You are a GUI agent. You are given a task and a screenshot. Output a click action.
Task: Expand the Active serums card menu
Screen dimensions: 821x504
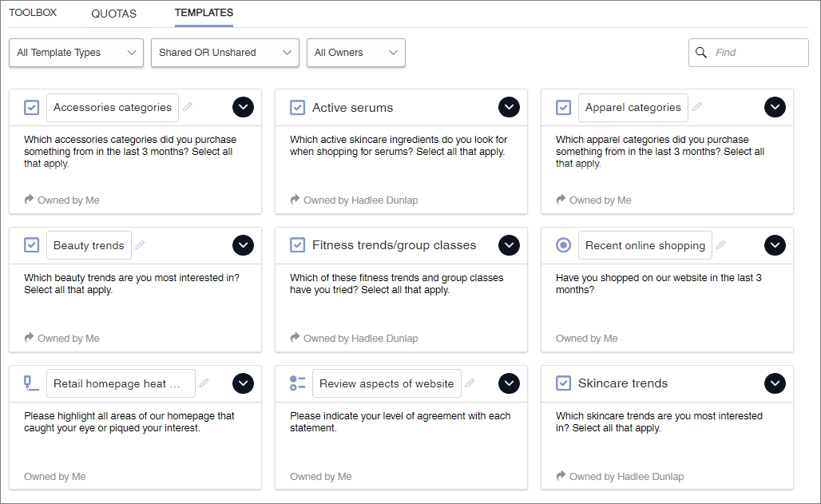click(x=509, y=107)
